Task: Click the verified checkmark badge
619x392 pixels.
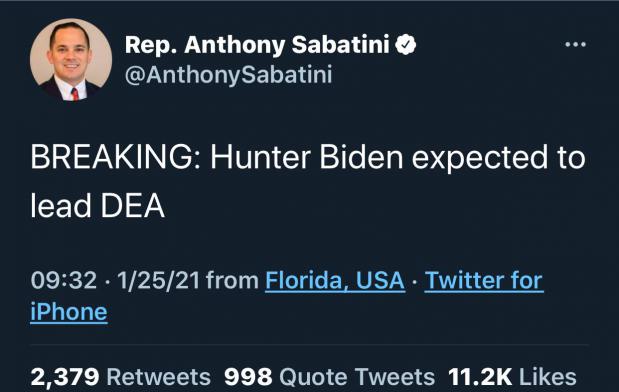Action: [405, 44]
